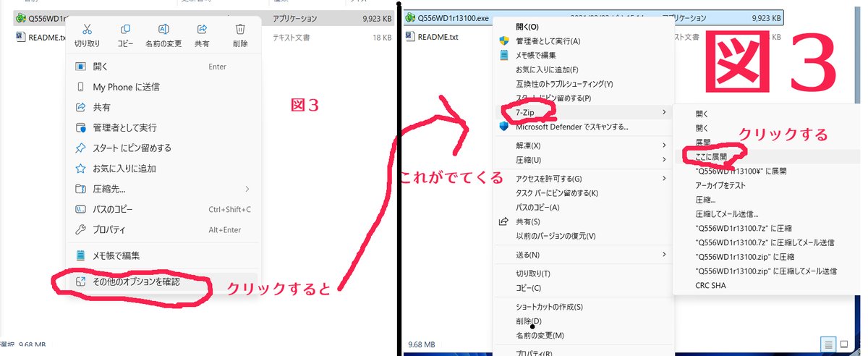Screen dimensions: 868x356
Task: Click the trash can 削除 icon
Action: pyautogui.click(x=241, y=29)
